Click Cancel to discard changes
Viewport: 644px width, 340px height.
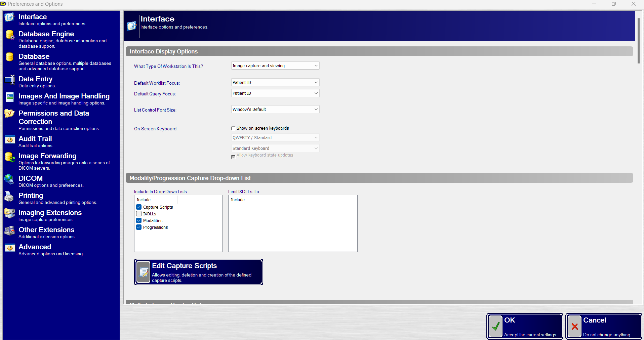[x=604, y=326]
